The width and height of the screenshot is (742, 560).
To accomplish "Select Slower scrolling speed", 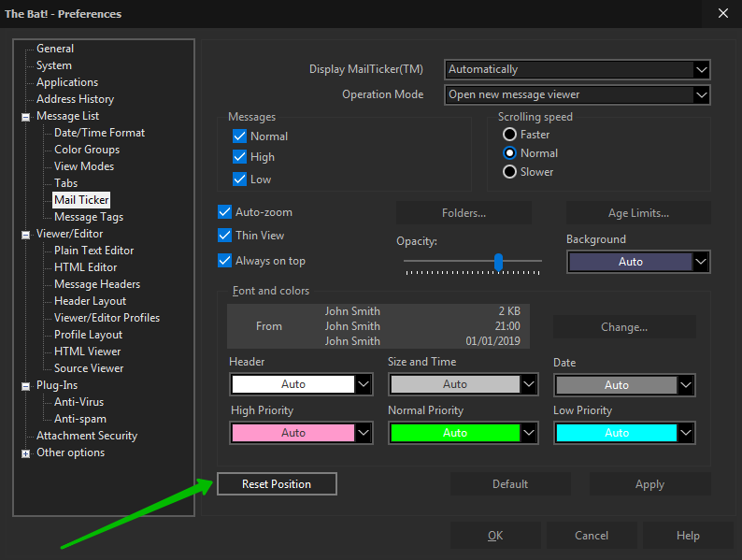I will point(509,171).
